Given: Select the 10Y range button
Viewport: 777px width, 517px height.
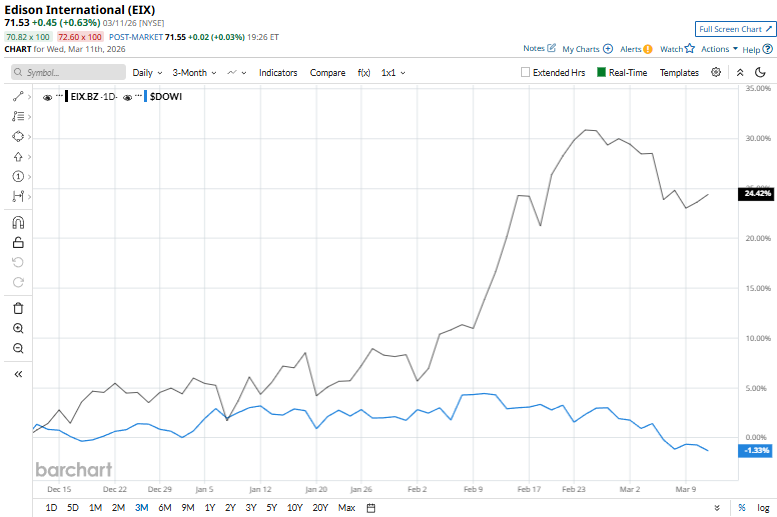Looking at the screenshot, I should (294, 508).
